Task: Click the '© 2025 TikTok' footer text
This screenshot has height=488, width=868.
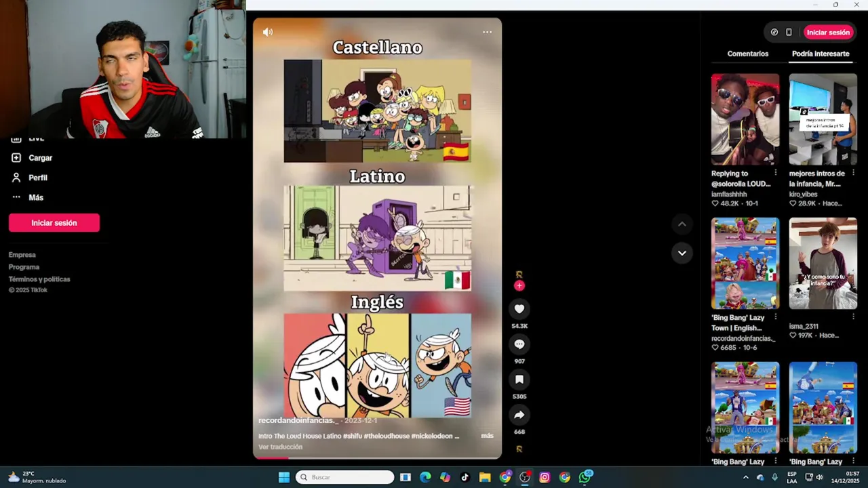Action: 28,290
